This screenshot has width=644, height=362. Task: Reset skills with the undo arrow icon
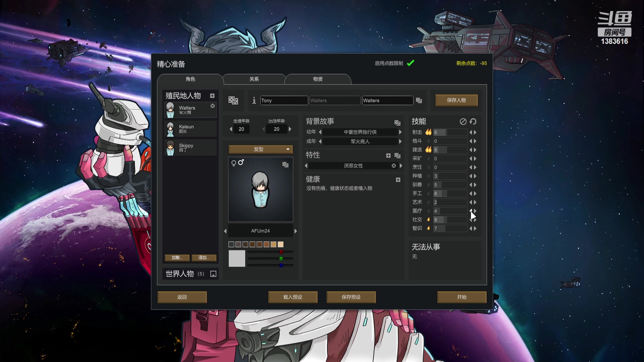click(473, 122)
